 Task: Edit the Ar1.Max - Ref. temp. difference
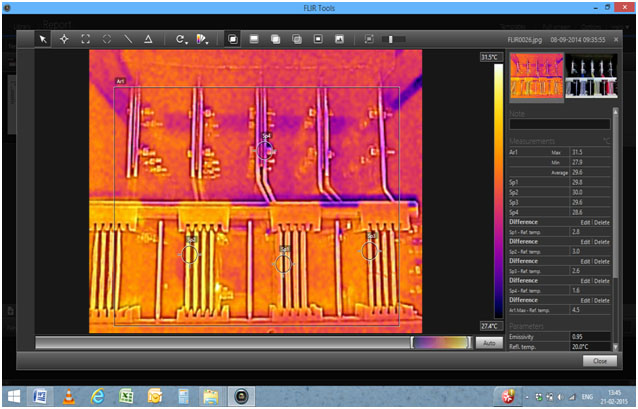tap(585, 300)
